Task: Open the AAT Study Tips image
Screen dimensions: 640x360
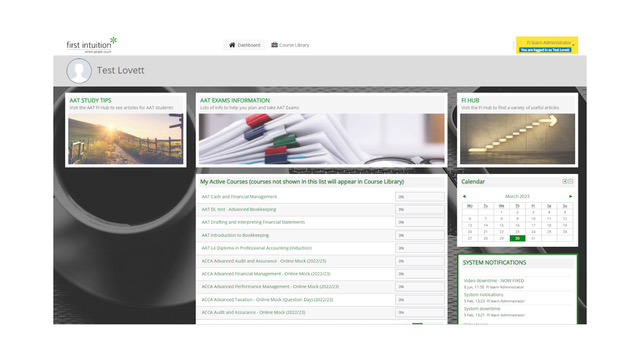Action: 126,139
